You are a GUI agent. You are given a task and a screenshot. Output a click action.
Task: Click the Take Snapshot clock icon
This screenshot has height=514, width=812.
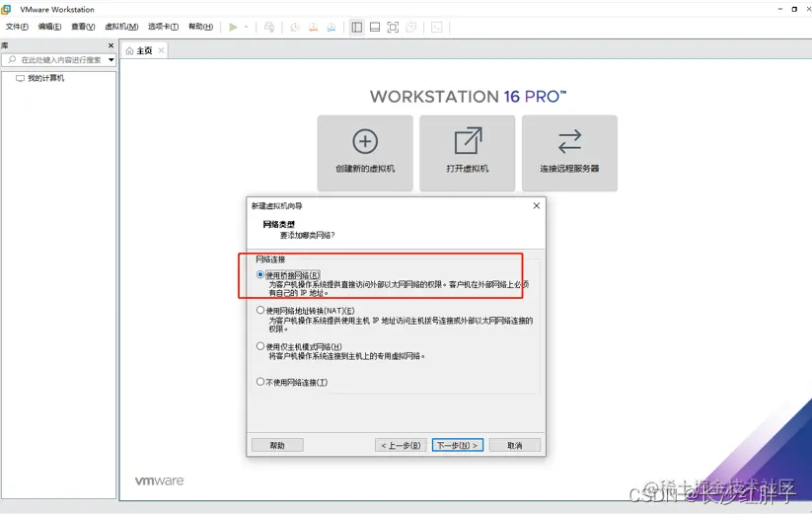click(x=295, y=27)
